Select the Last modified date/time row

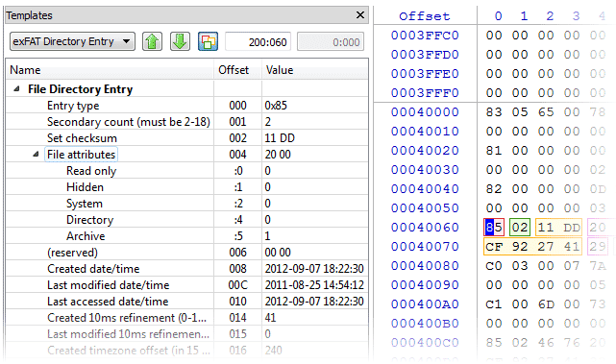(x=187, y=285)
